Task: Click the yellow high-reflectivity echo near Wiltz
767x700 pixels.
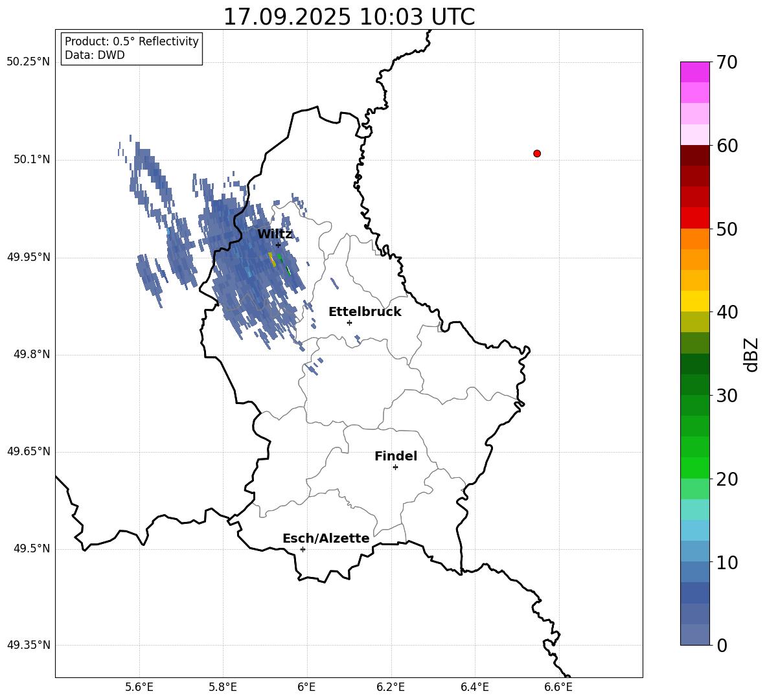Action: [x=271, y=259]
